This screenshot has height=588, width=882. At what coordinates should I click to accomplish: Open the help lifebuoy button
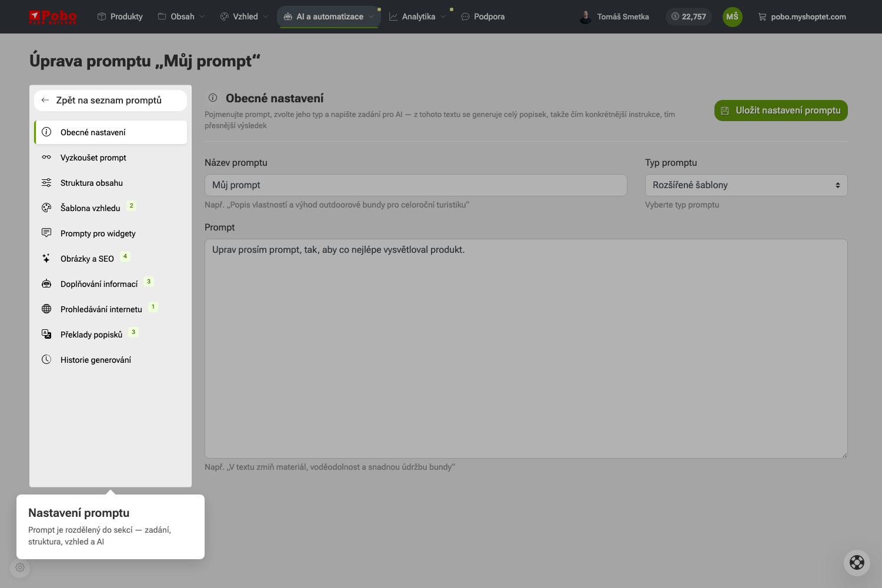coord(857,563)
